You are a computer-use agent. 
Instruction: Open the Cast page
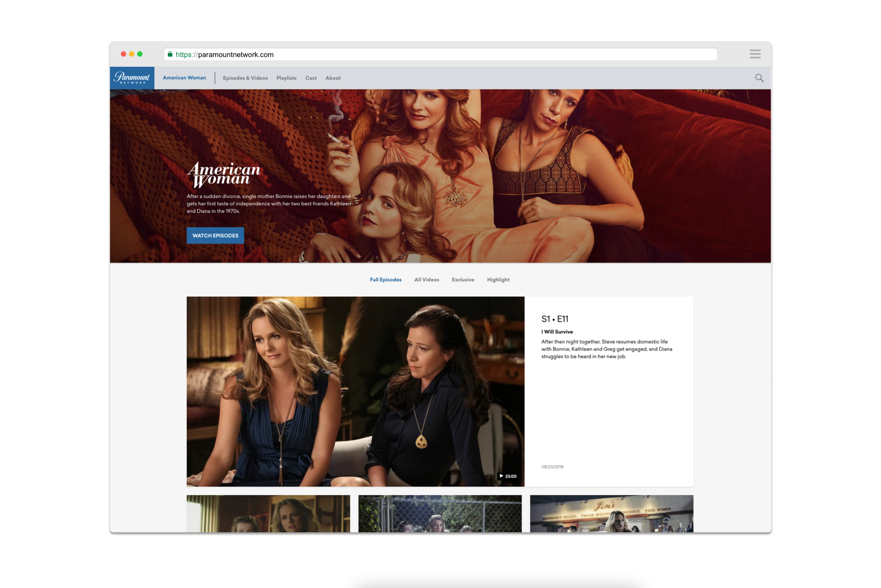(310, 78)
